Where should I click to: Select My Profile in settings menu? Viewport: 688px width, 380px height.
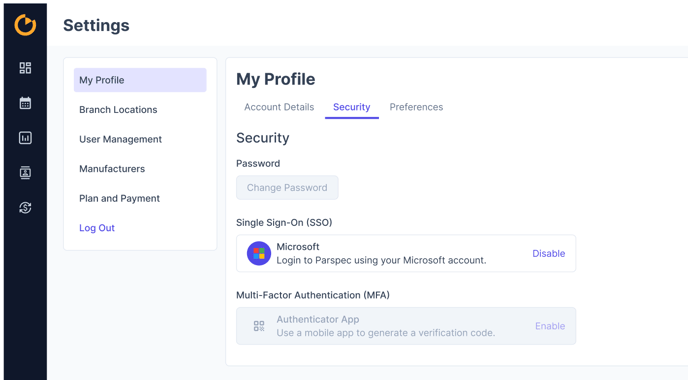140,80
